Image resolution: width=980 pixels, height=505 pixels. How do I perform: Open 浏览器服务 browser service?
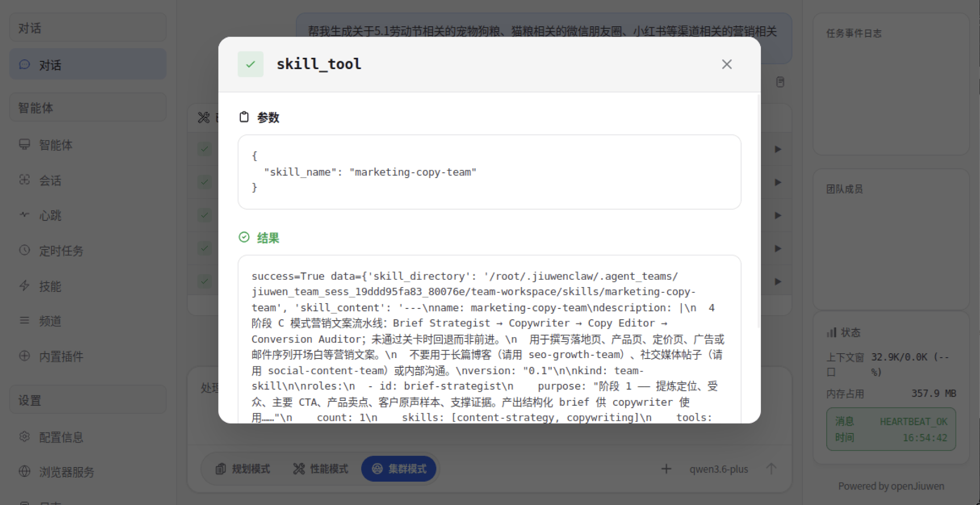[88, 472]
